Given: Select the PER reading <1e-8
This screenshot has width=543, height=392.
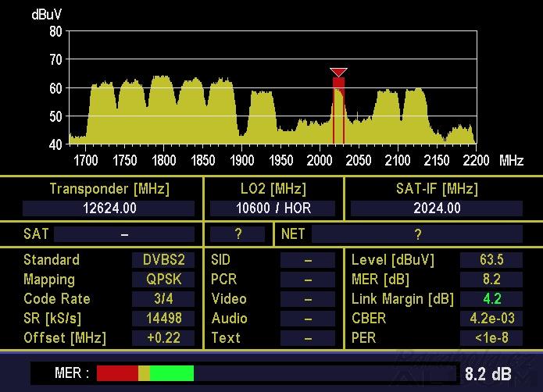Looking at the screenshot, I should 491,338.
